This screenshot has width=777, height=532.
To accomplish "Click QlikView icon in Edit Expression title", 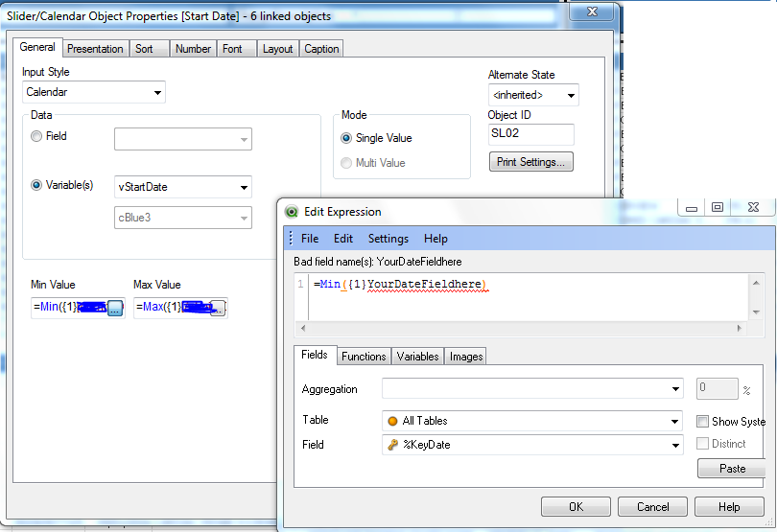I will pyautogui.click(x=292, y=212).
